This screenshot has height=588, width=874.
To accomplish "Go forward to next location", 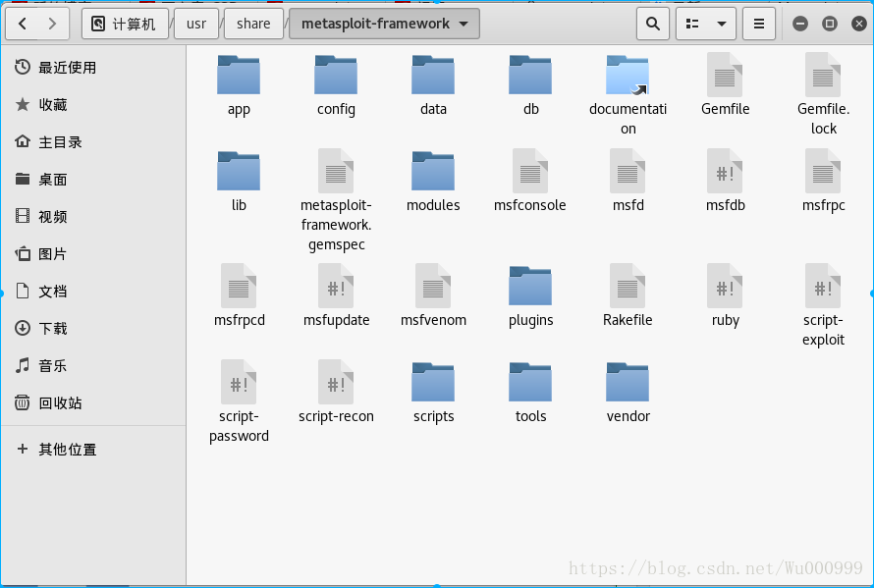I will (x=52, y=24).
